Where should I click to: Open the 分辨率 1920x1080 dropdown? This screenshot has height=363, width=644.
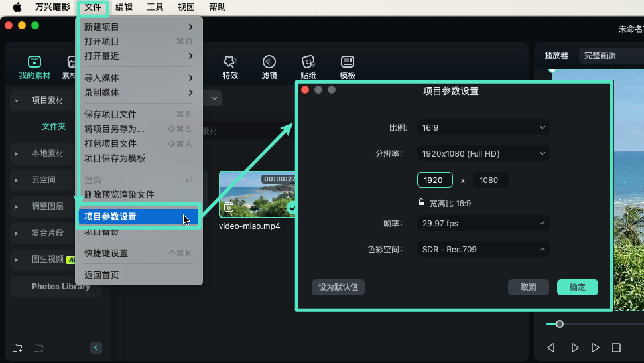[483, 154]
